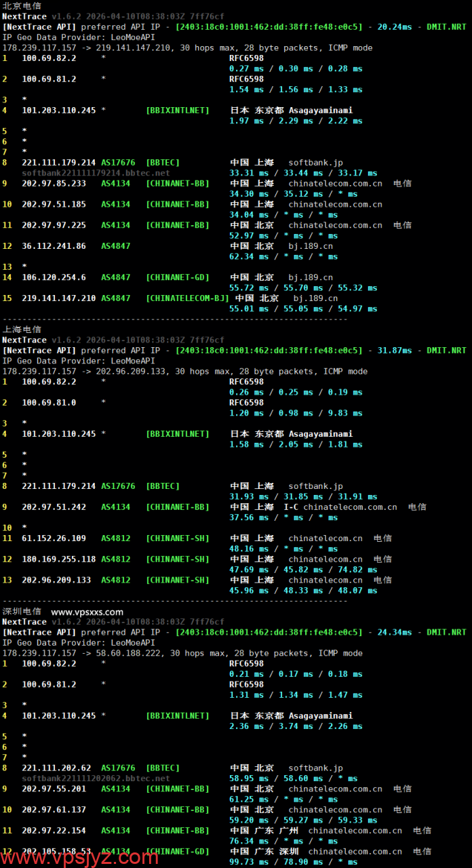Click the 北京电信 section header
472x868 pixels.
(x=22, y=5)
